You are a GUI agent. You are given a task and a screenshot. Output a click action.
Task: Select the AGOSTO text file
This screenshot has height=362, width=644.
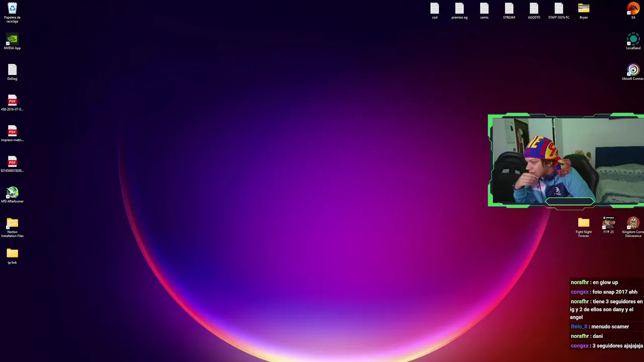tap(534, 11)
